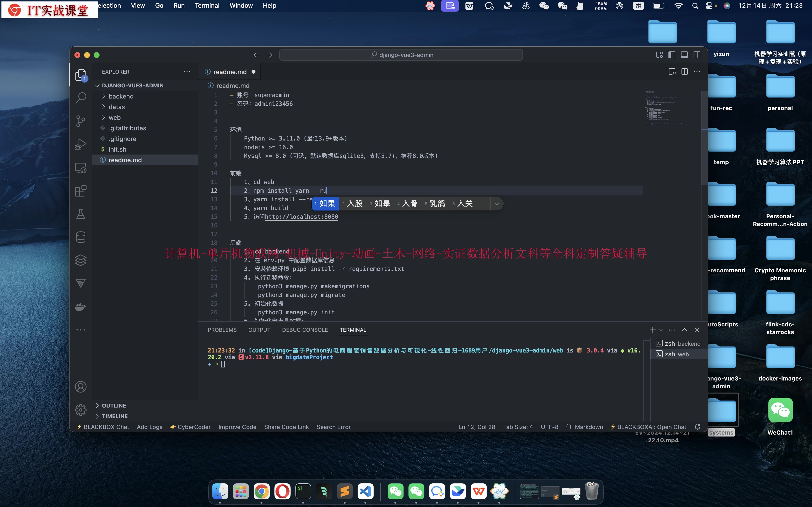
Task: Open the Source Control view
Action: tap(80, 121)
